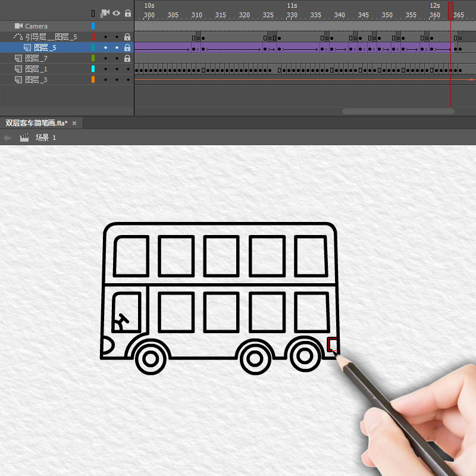Click frame 360 on the timeline ruler

[x=434, y=15]
